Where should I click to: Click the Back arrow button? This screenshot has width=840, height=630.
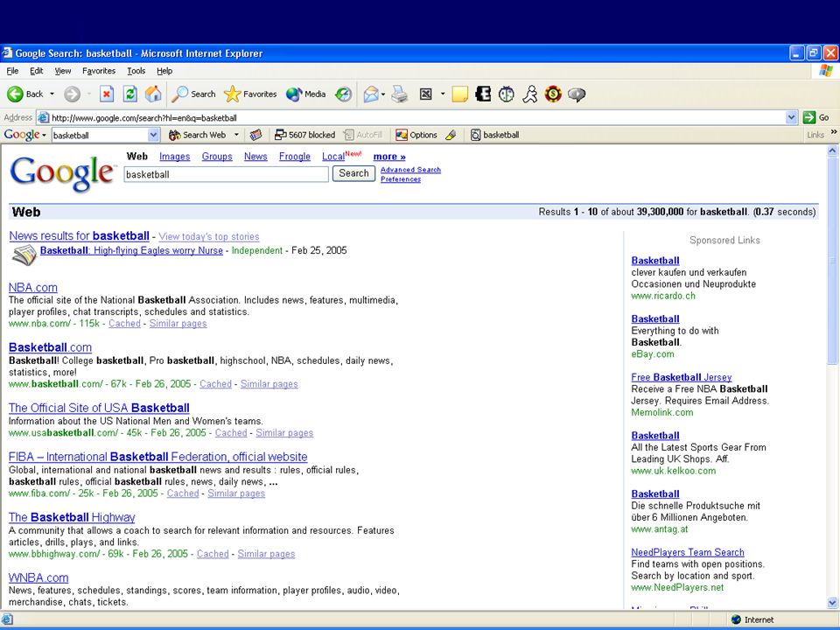[24, 94]
